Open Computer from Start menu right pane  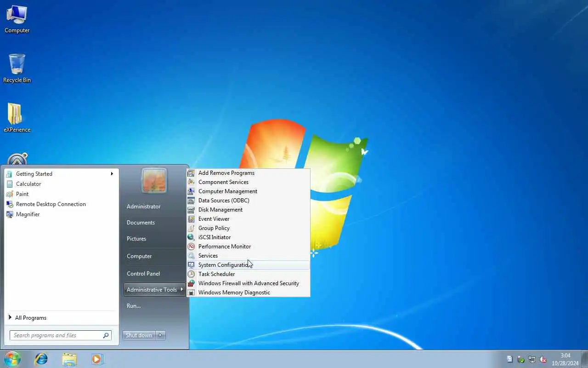(x=139, y=256)
